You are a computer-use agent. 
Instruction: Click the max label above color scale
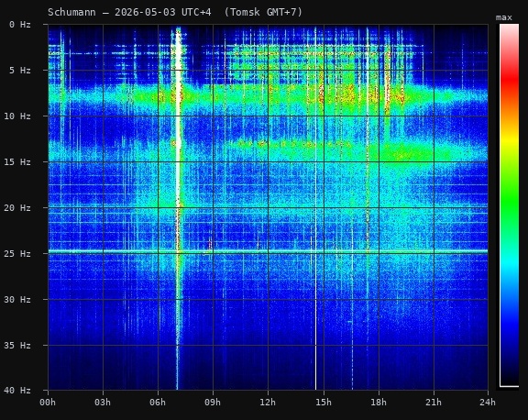[x=504, y=17]
